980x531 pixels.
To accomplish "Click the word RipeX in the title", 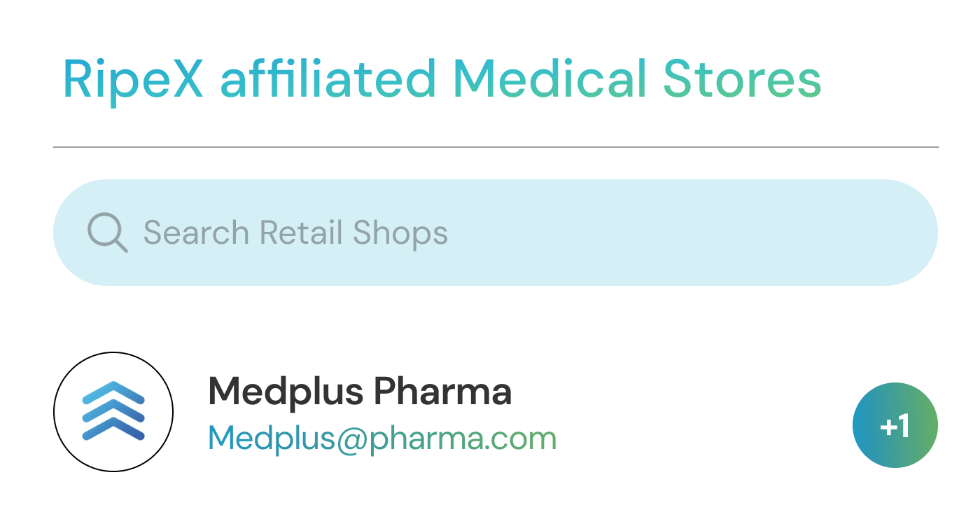I will pyautogui.click(x=133, y=79).
